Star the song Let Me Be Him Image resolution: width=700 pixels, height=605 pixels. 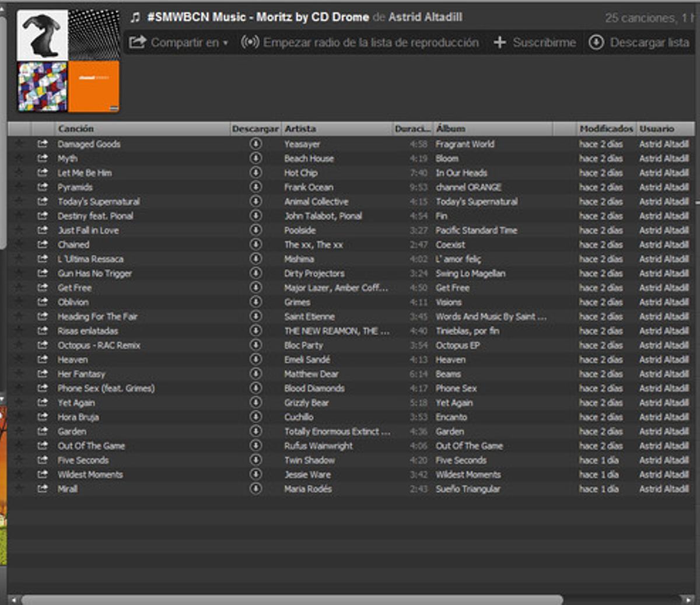click(19, 173)
